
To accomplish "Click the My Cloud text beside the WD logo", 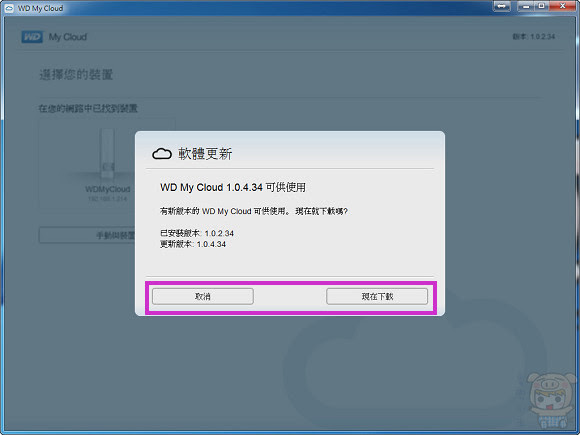I will (68, 37).
